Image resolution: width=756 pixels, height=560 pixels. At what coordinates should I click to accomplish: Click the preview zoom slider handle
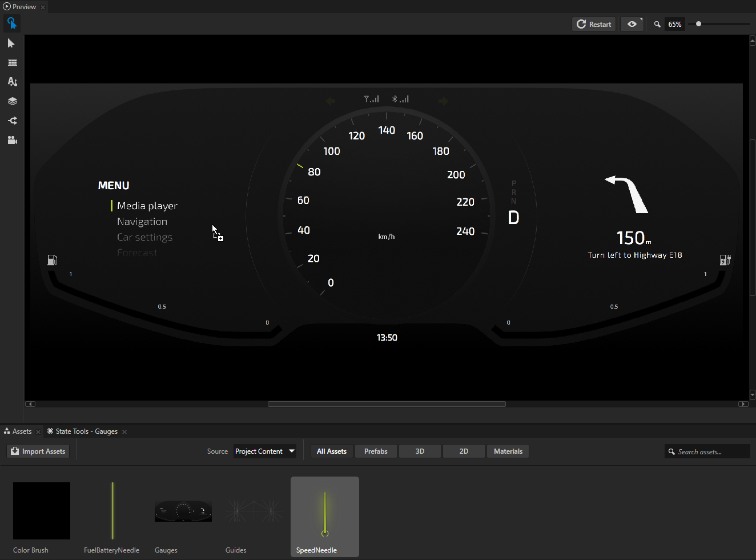(698, 24)
